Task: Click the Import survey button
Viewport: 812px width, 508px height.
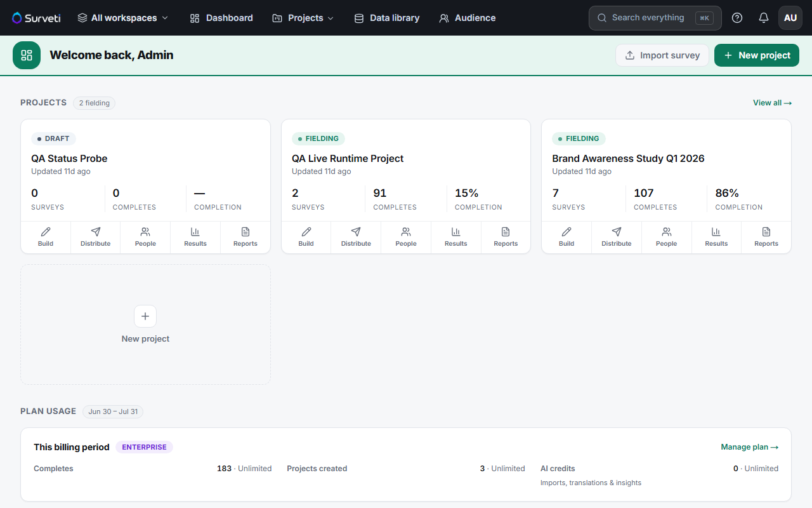Action: click(x=662, y=55)
